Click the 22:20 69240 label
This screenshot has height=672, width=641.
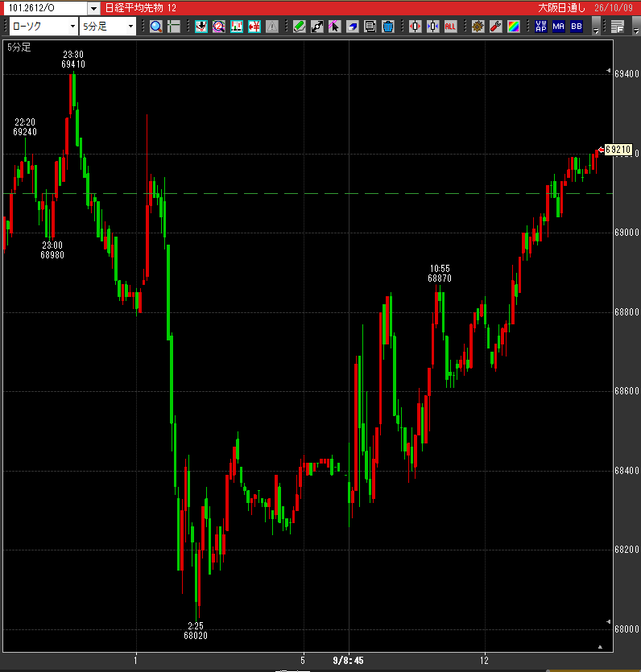click(25, 127)
